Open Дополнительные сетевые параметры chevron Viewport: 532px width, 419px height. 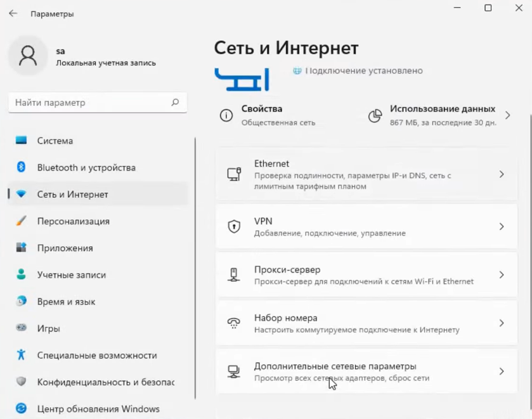502,371
